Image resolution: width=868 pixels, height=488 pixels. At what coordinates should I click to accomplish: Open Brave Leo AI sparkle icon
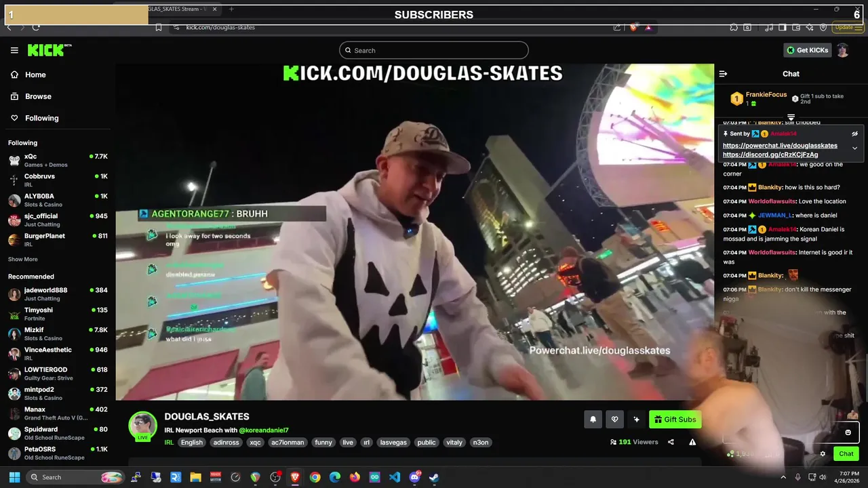(x=810, y=27)
